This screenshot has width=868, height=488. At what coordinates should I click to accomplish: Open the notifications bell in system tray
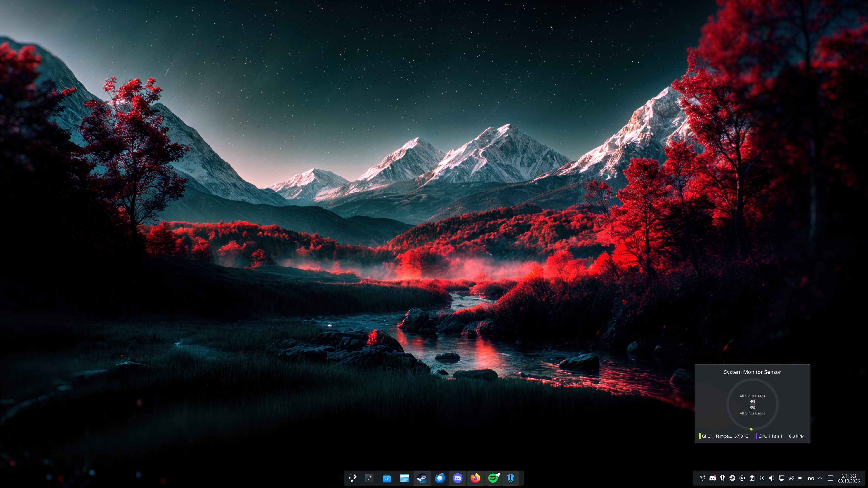[x=703, y=478]
